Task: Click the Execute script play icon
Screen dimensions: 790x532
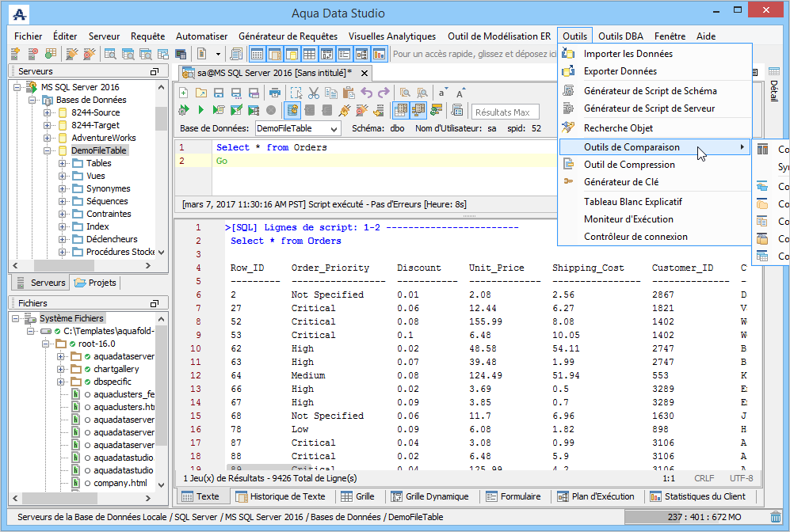Action: tap(200, 110)
